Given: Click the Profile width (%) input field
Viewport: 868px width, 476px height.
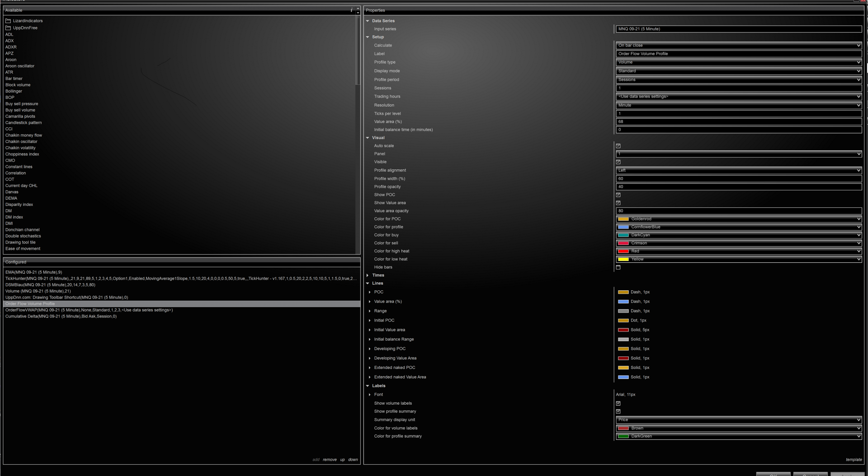Looking at the screenshot, I should 739,179.
